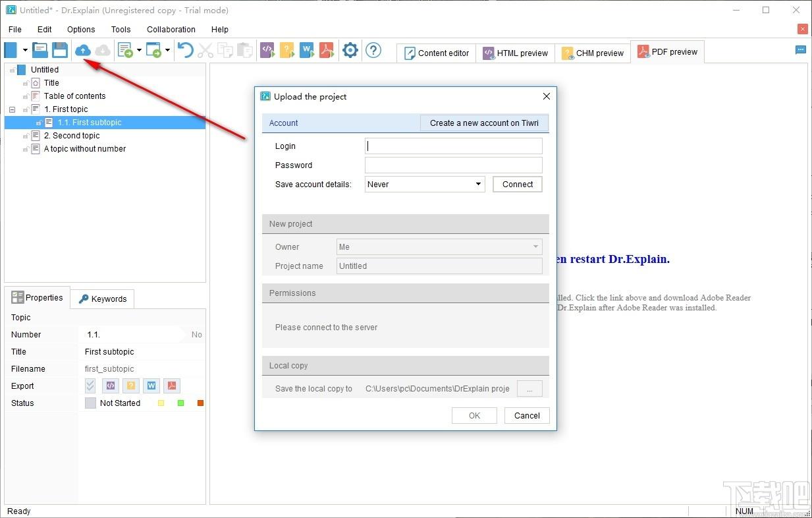The height and width of the screenshot is (518, 812).
Task: Toggle CHM export for this topic
Action: point(131,386)
